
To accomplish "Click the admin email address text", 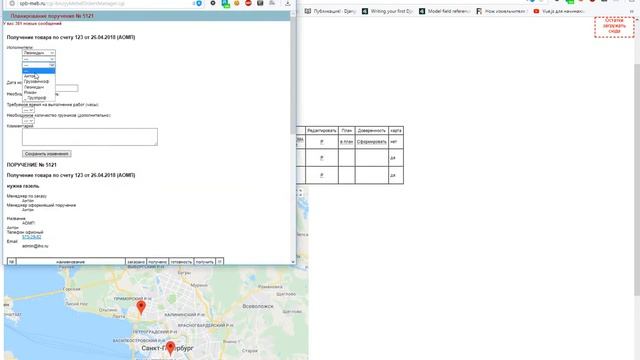I will coord(35,247).
